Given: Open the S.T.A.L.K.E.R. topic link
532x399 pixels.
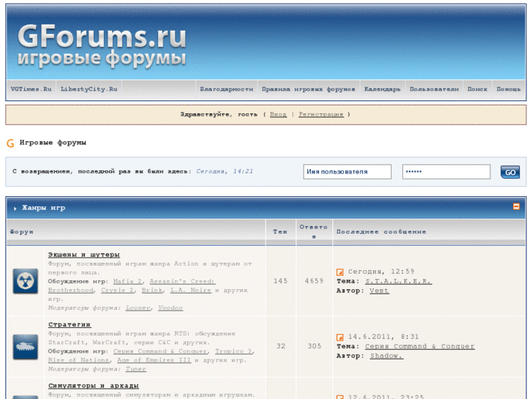Looking at the screenshot, I should pos(398,282).
